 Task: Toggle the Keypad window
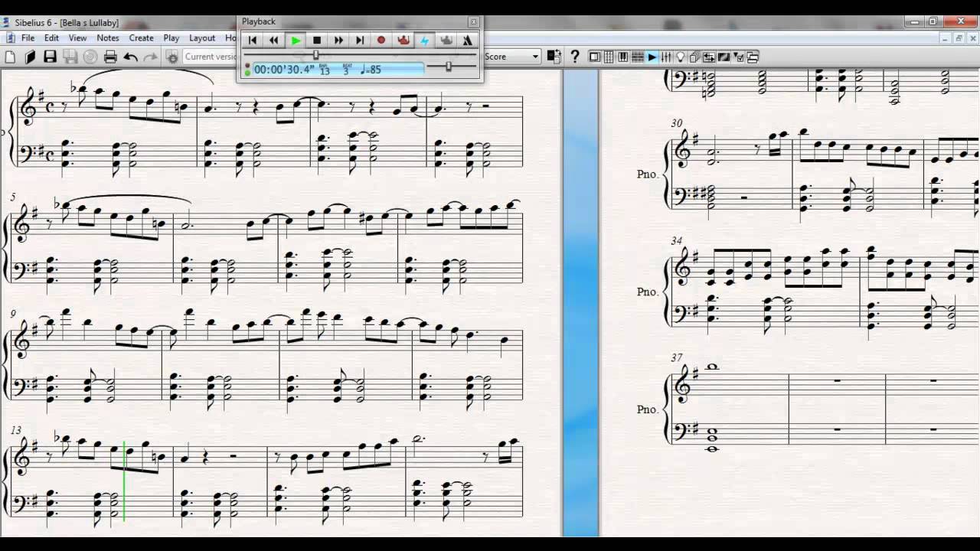pyautogui.click(x=609, y=57)
